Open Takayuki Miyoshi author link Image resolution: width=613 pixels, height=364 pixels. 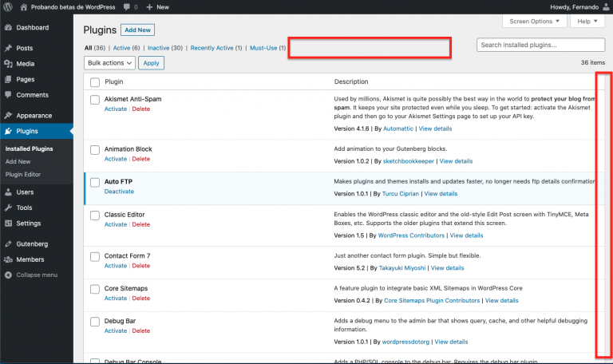[x=402, y=268]
